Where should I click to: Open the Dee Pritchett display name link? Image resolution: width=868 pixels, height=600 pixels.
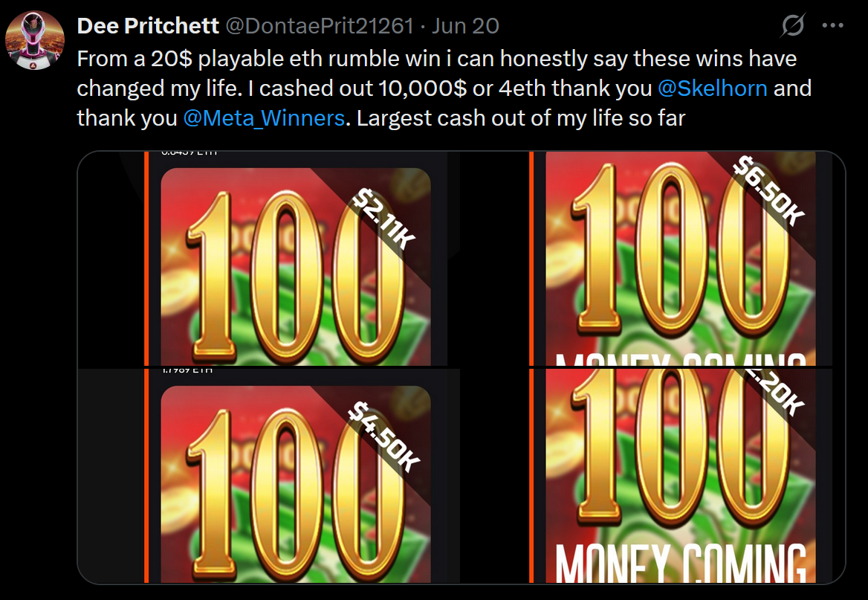[148, 26]
